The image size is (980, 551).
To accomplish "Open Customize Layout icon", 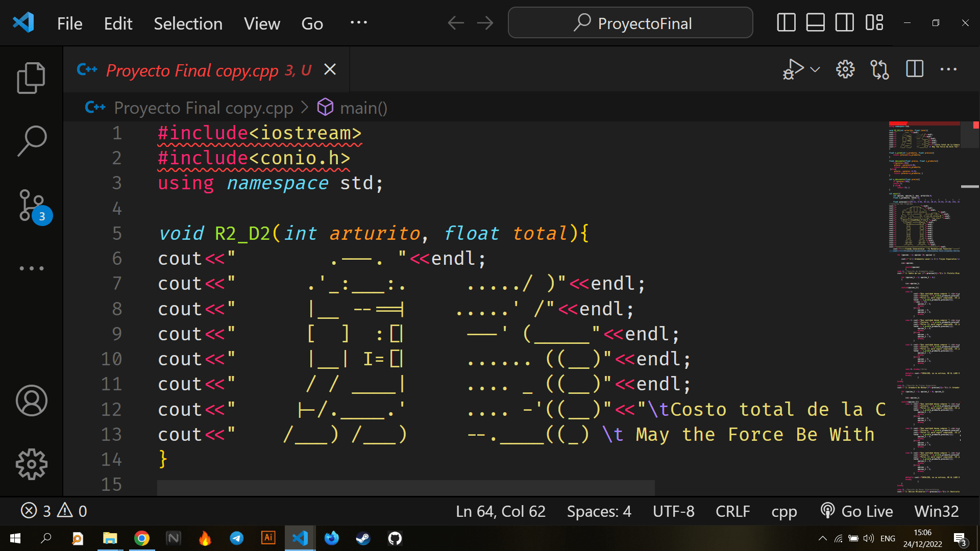I will pos(874,23).
